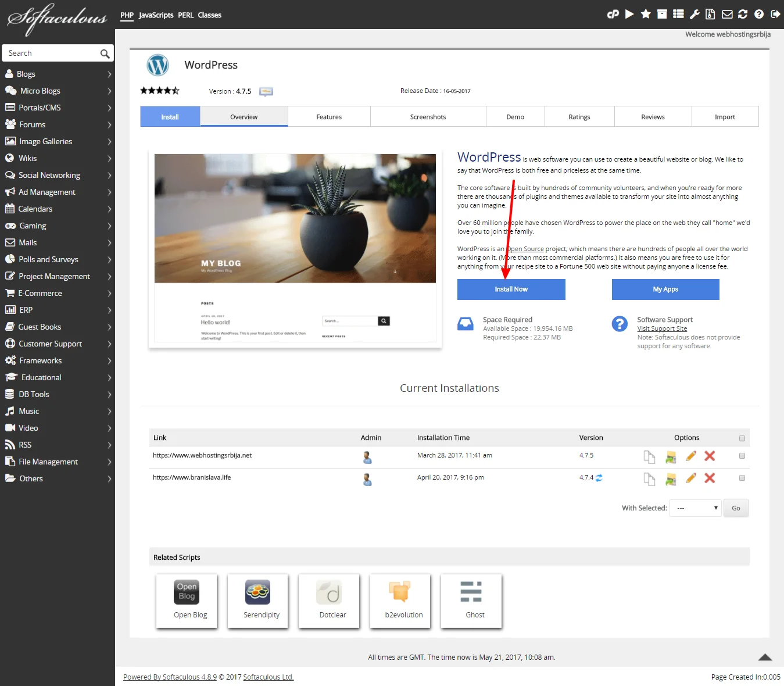
Task: Expand the Customer Support category
Action: pos(58,344)
